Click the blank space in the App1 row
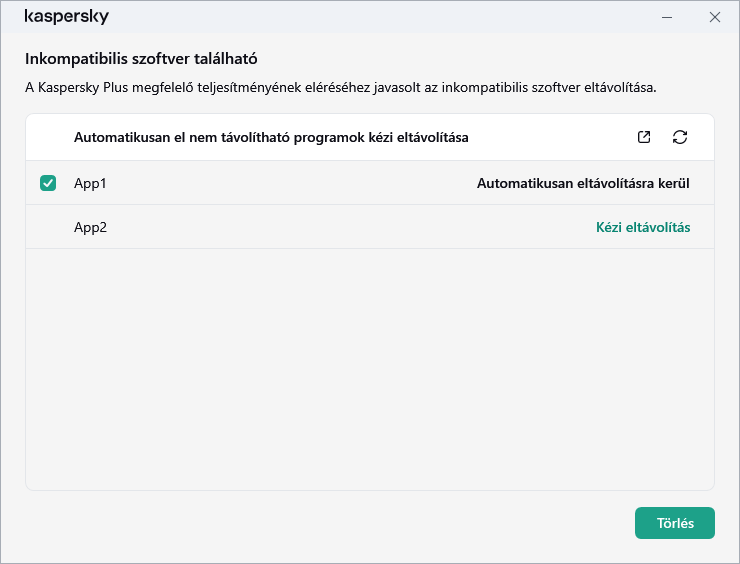 pos(290,183)
